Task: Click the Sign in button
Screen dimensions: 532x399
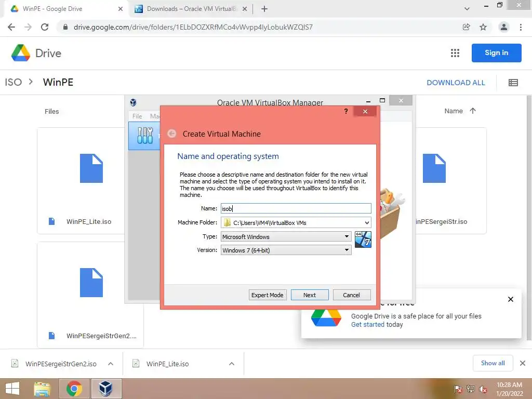Action: tap(496, 53)
